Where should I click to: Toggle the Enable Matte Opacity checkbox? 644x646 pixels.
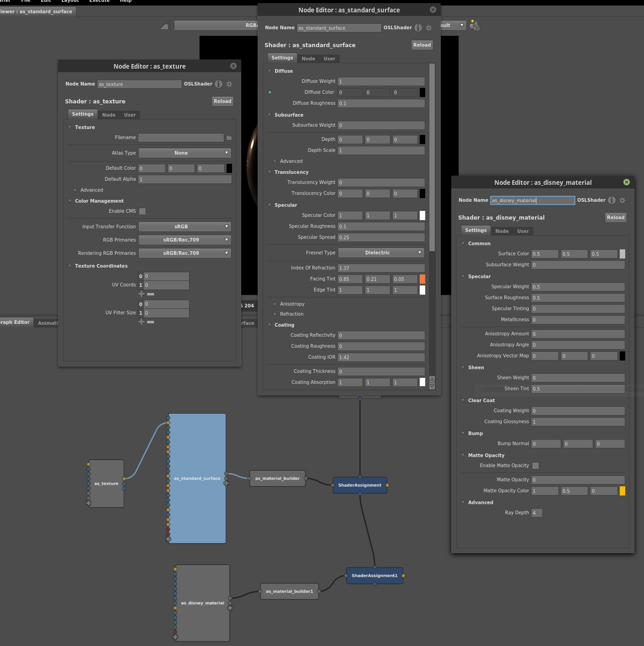tap(536, 466)
